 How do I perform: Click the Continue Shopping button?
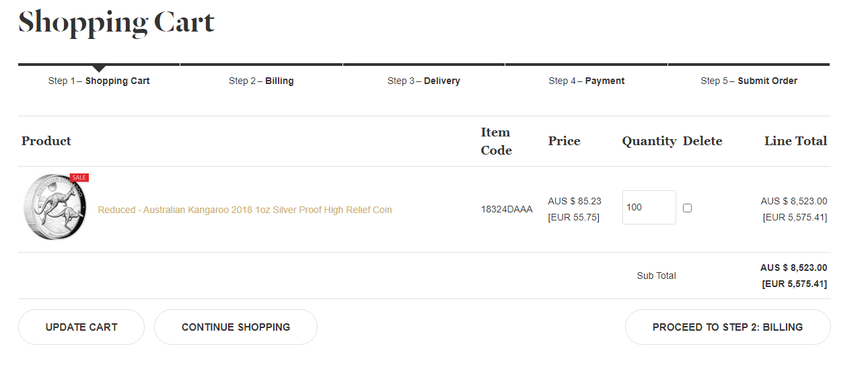[x=236, y=327]
